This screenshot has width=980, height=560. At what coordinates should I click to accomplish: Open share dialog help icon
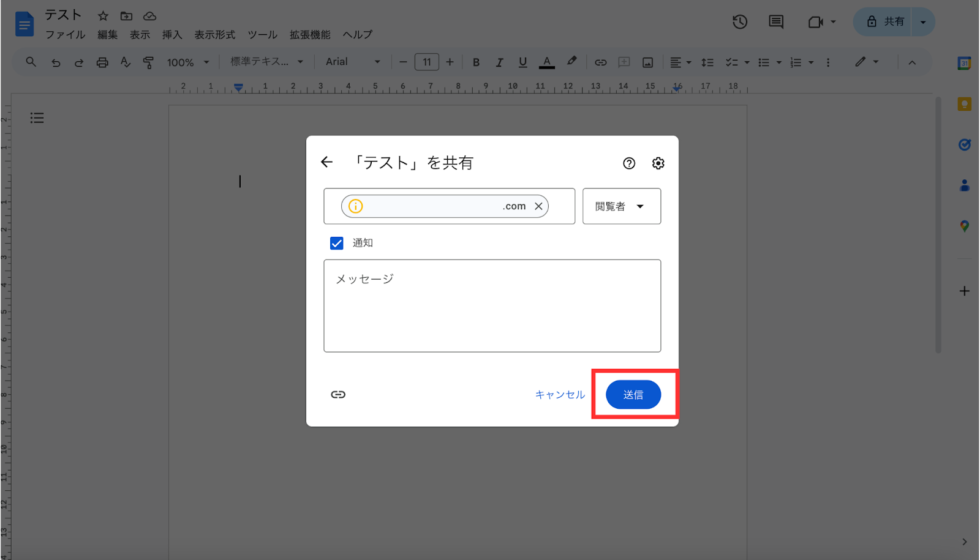[x=629, y=163]
